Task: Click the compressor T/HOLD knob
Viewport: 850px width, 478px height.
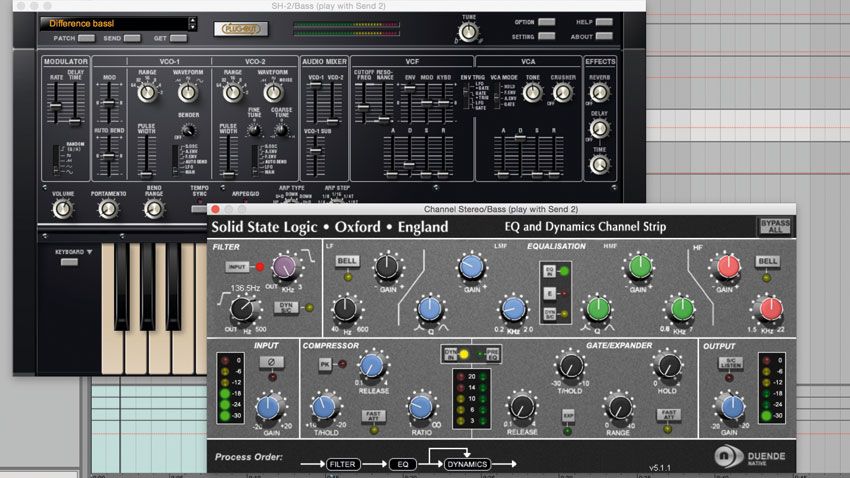Action: click(x=325, y=408)
